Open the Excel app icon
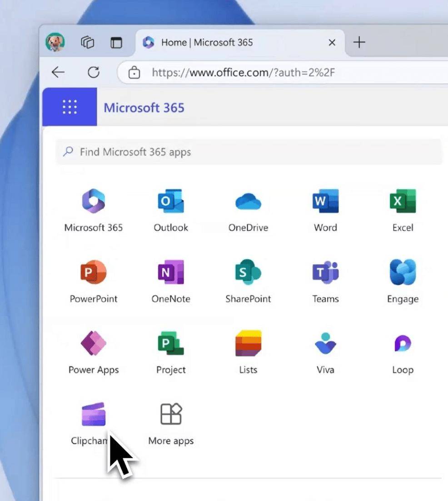The width and height of the screenshot is (448, 501). [x=403, y=210]
